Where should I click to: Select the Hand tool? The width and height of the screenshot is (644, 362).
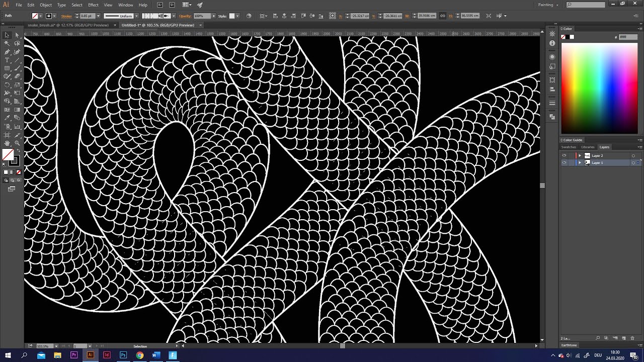click(7, 143)
